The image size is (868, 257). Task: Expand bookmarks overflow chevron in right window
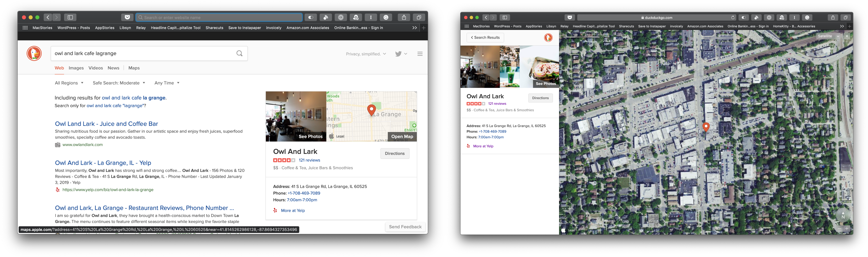click(842, 26)
